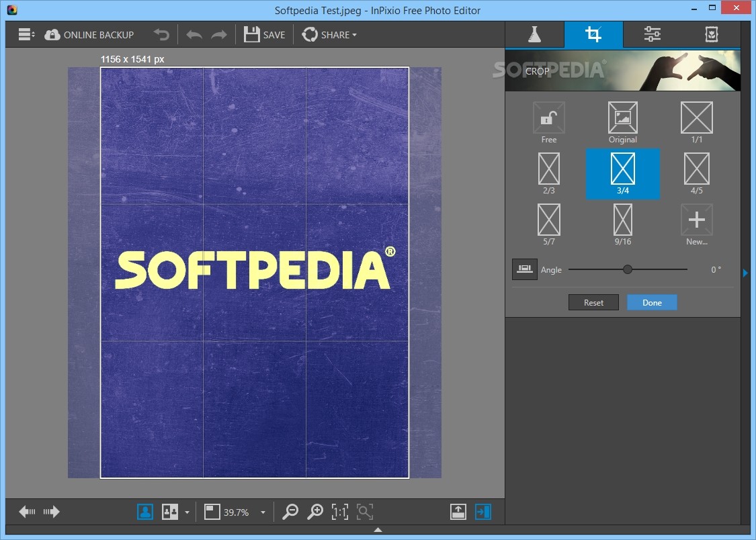Undo the last action
Screen dimensions: 756x540
[194, 35]
